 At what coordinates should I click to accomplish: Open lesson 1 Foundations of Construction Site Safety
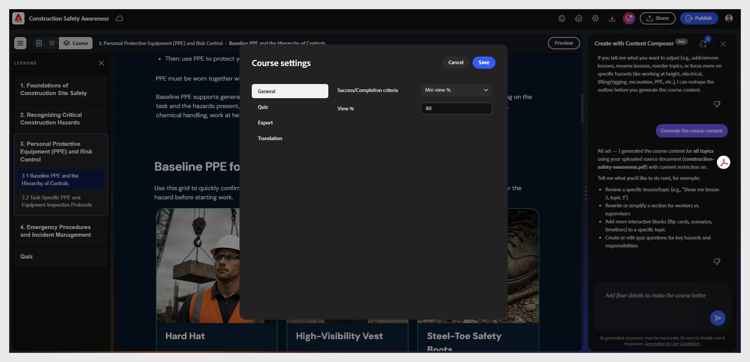61,89
